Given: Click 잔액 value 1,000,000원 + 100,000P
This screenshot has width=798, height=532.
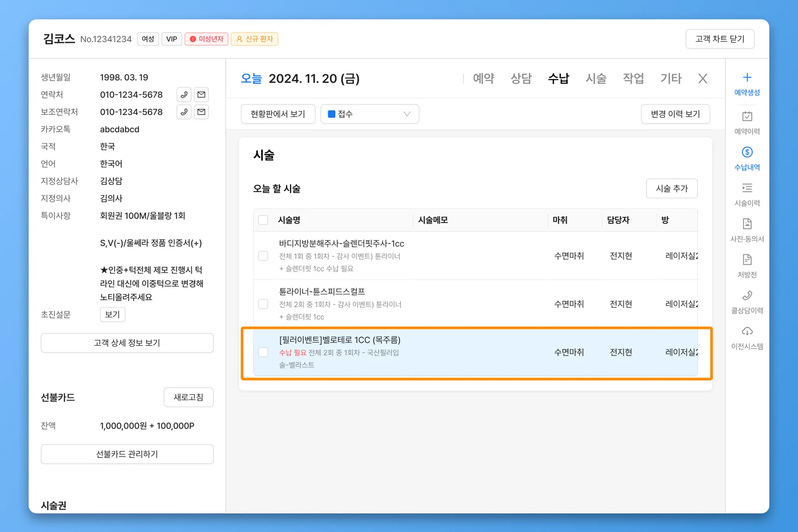Looking at the screenshot, I should (147, 426).
